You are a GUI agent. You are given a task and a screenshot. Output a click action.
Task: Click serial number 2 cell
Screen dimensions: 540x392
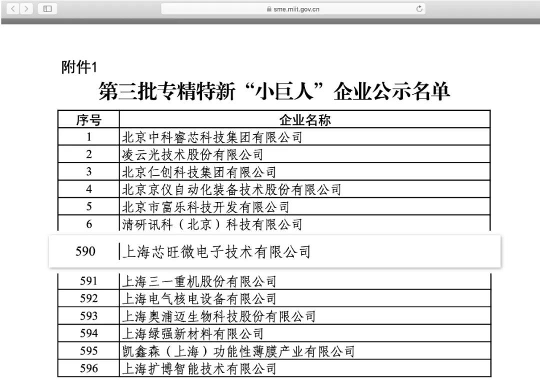coord(89,154)
